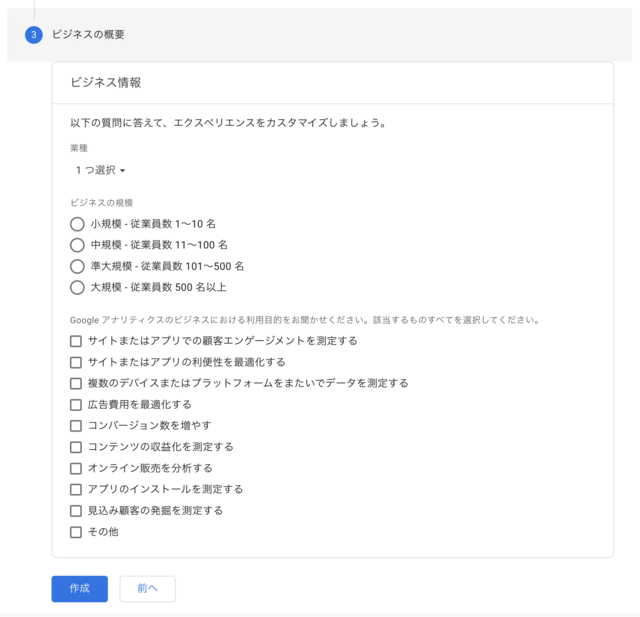The height and width of the screenshot is (617, 640).
Task: Tick 複数のデバイスまたはプラットフォームをまたいでデータを測定する
Action: pos(76,384)
